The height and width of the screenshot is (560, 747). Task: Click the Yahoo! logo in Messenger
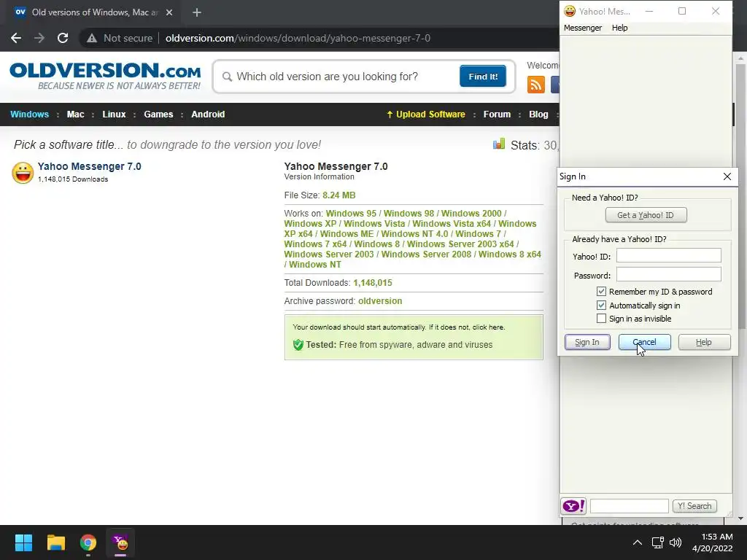573,506
